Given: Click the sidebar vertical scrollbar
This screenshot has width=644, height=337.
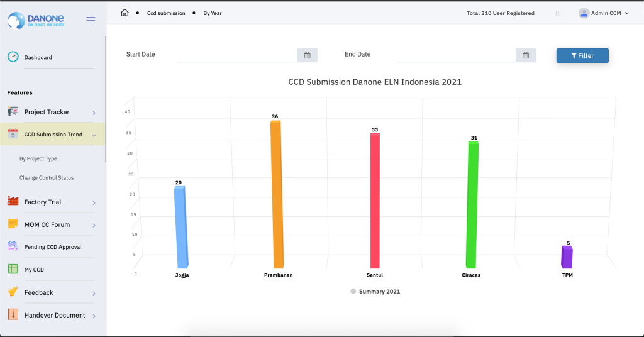Looking at the screenshot, I should 106,99.
